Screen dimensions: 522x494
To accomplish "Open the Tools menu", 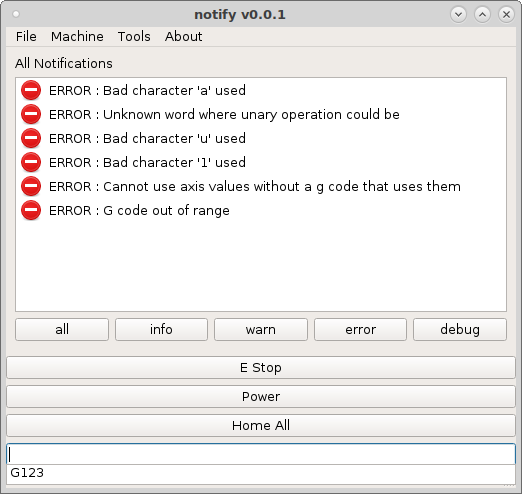I will point(134,36).
